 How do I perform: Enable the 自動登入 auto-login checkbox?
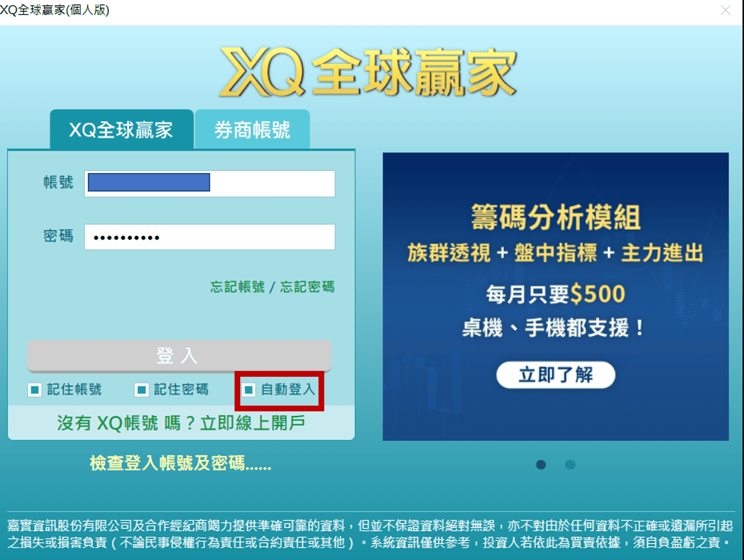(249, 389)
